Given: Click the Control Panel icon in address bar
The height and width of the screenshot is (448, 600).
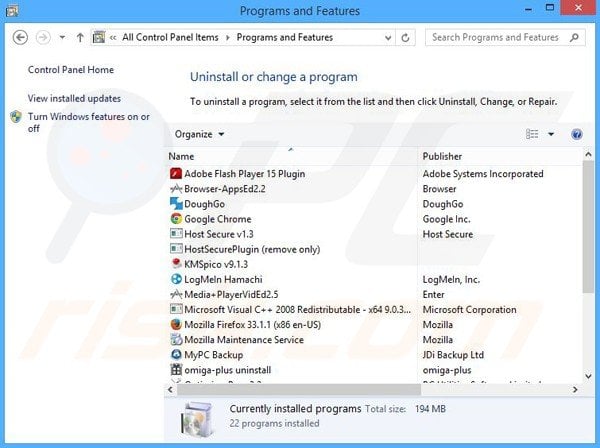Looking at the screenshot, I should pos(99,37).
